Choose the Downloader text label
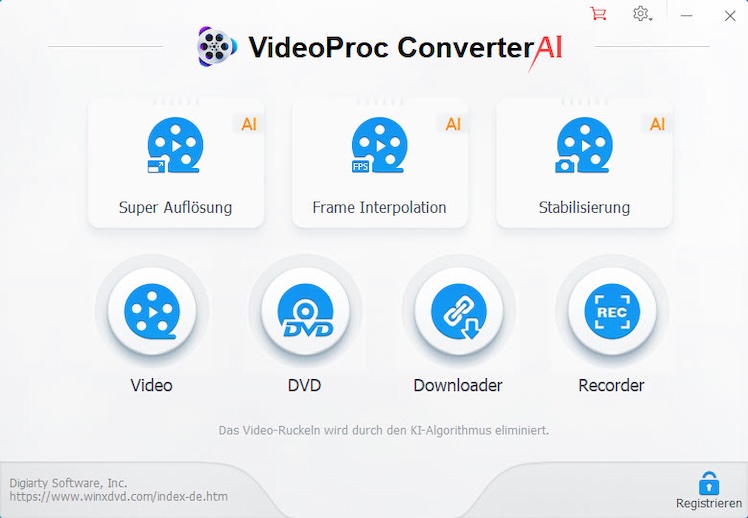Image resolution: width=748 pixels, height=518 pixels. click(458, 385)
